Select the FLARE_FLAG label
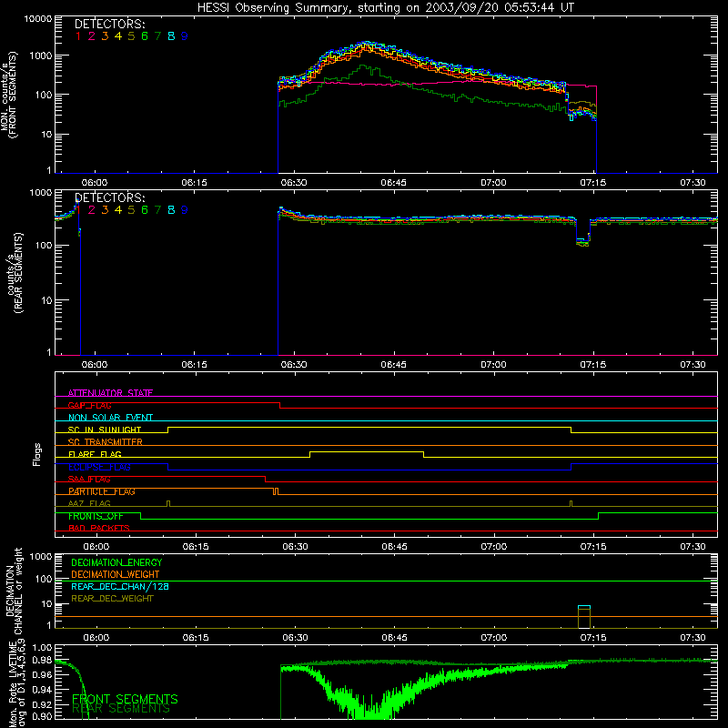 [x=95, y=454]
